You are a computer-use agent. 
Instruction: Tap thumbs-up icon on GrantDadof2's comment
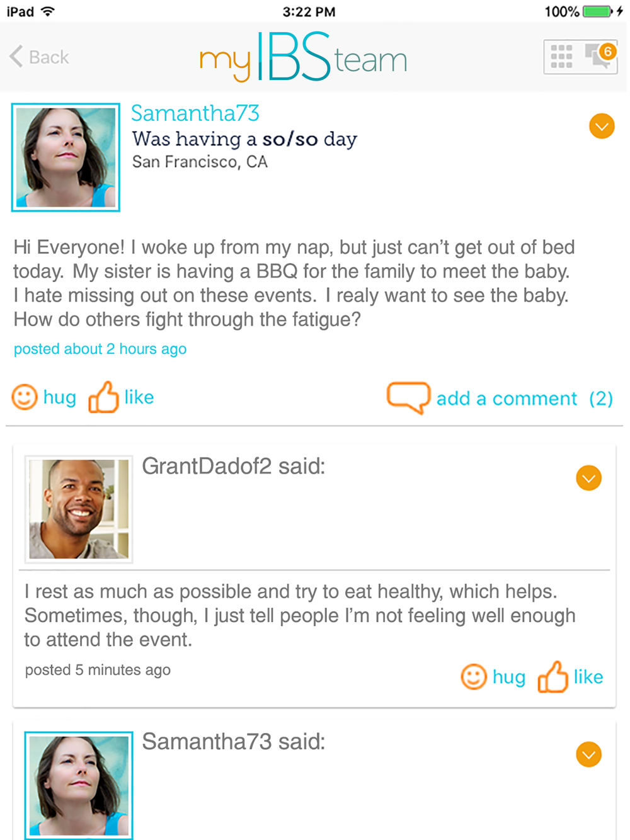click(553, 677)
